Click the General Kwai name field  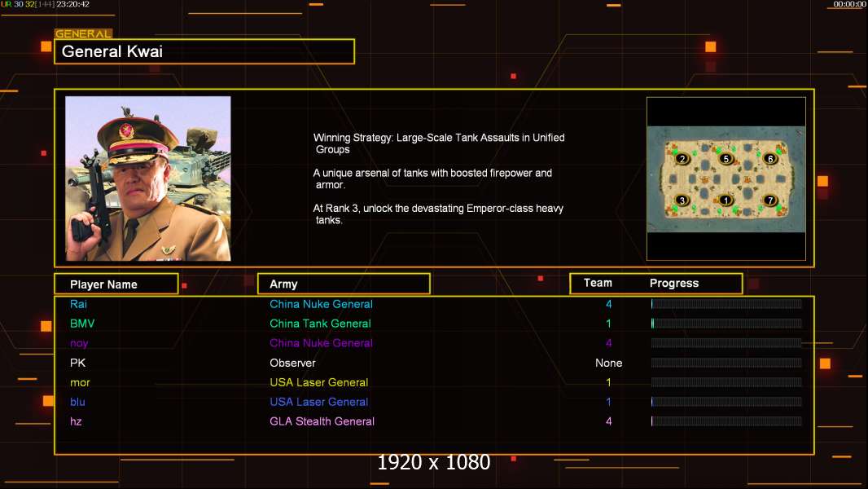204,51
